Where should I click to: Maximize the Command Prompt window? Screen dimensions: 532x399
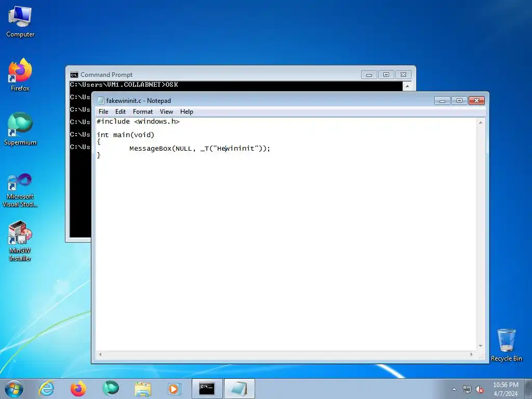point(386,75)
